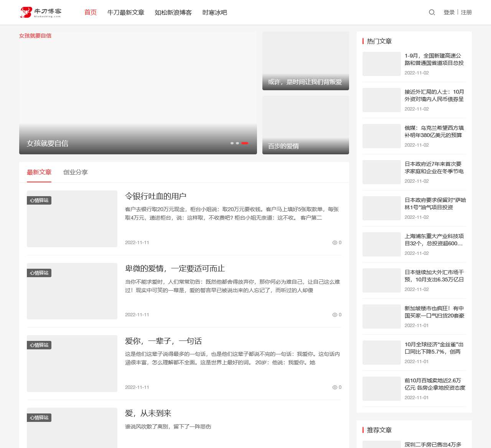This screenshot has width=491, height=448.
Task: Click 心情驿站 tag on 令银行吐血的用户 thumbnail
Action: tap(39, 200)
